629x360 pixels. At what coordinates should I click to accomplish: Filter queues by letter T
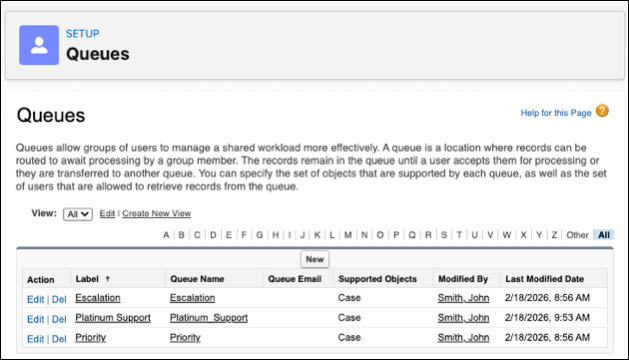pyautogui.click(x=459, y=235)
